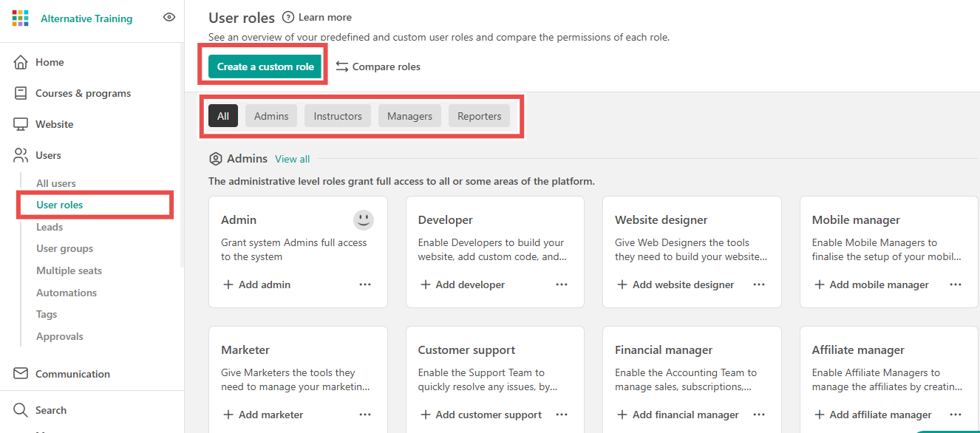Open three-dot menu on Marketer card
Image resolution: width=980 pixels, height=433 pixels.
(365, 415)
